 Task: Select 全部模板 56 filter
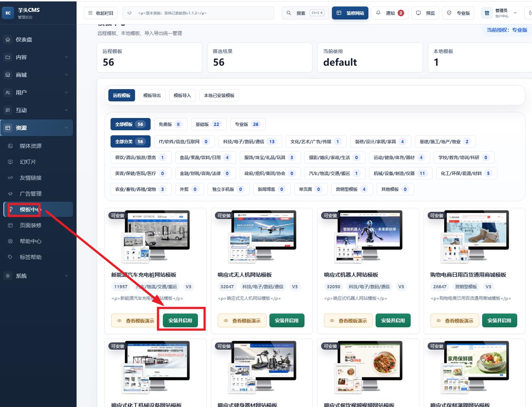[130, 124]
